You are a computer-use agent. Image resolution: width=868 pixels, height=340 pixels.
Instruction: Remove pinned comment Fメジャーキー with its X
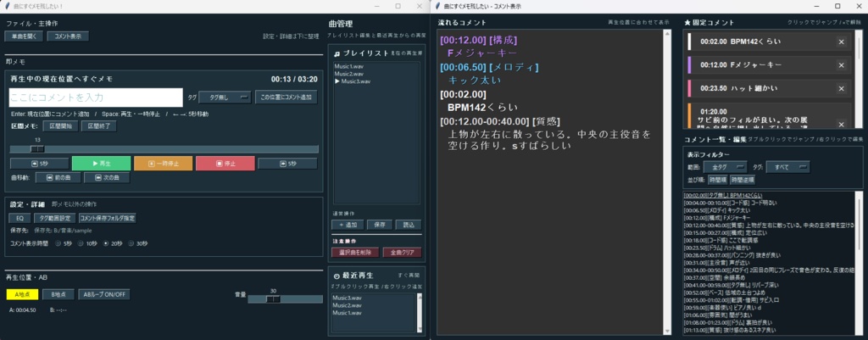[x=841, y=64]
